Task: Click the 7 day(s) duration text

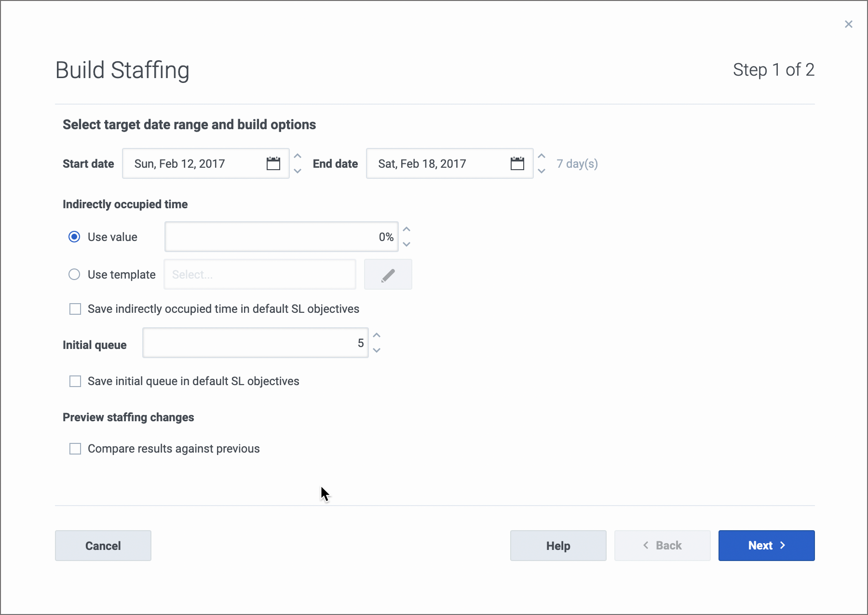Action: 577,164
